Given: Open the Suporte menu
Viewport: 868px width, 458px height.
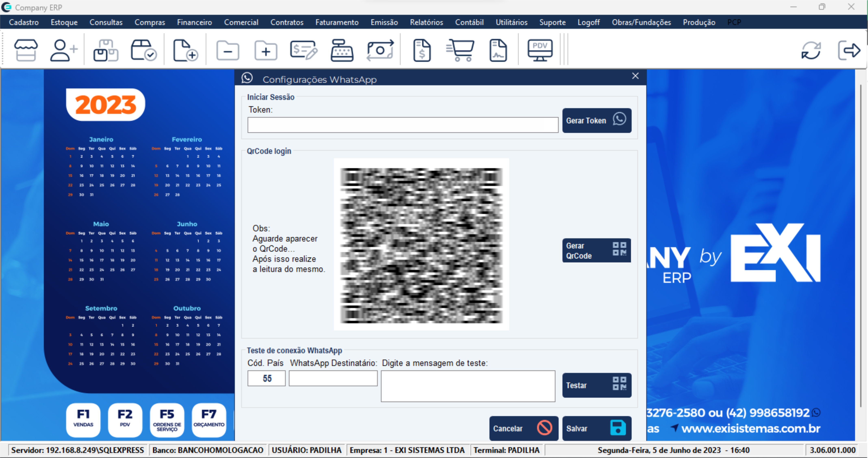Looking at the screenshot, I should tap(552, 22).
